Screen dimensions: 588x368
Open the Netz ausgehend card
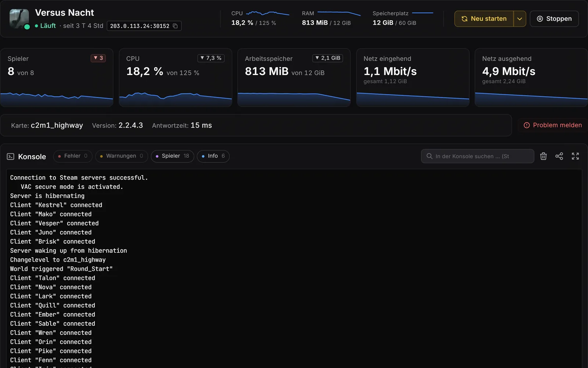pyautogui.click(x=531, y=78)
